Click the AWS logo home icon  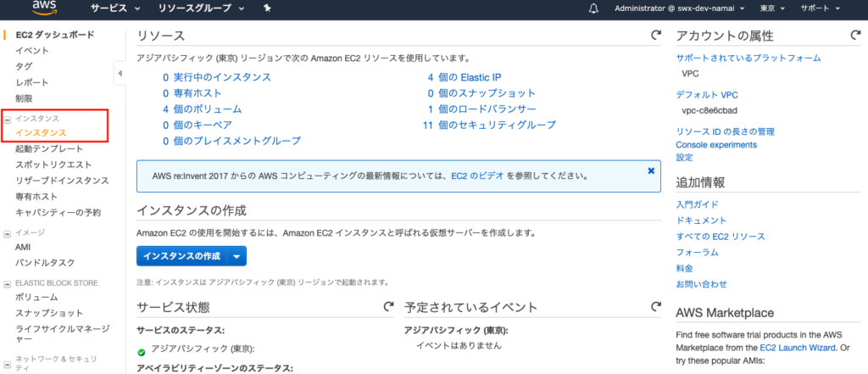(42, 8)
